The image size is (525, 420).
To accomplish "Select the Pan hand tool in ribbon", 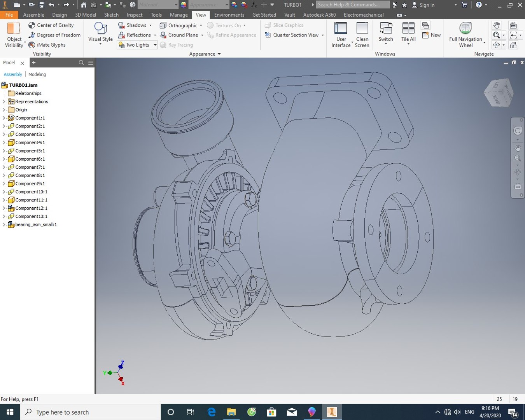I will click(496, 25).
